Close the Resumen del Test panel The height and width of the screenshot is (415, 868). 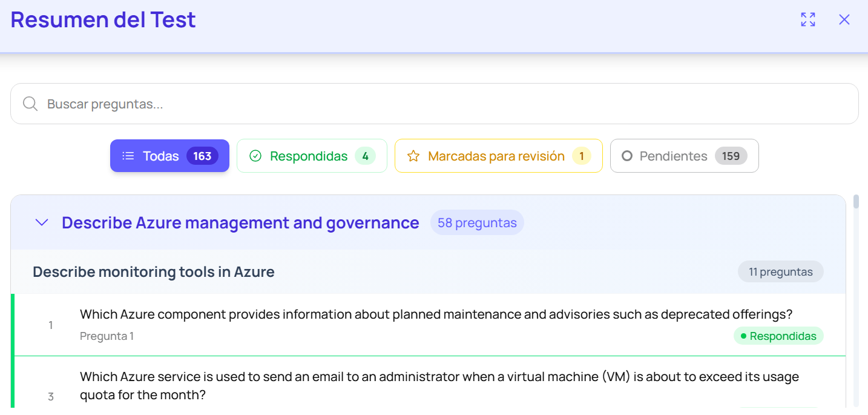point(844,19)
